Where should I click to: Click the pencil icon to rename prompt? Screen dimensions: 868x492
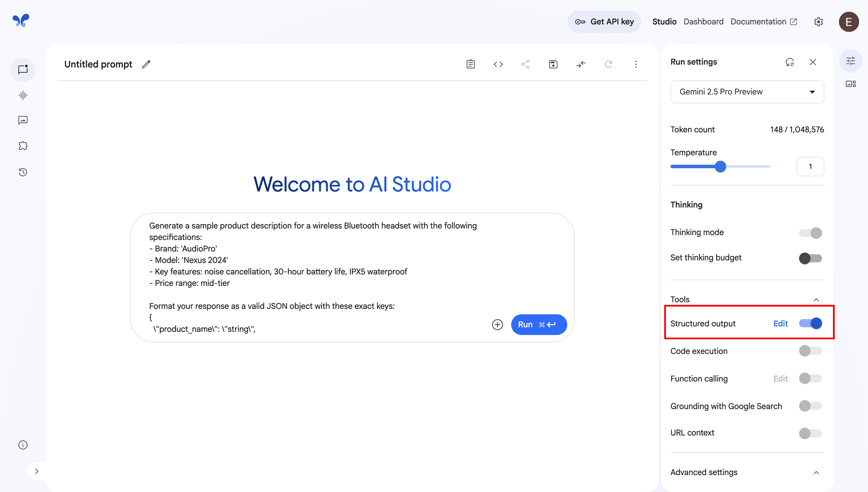[146, 64]
